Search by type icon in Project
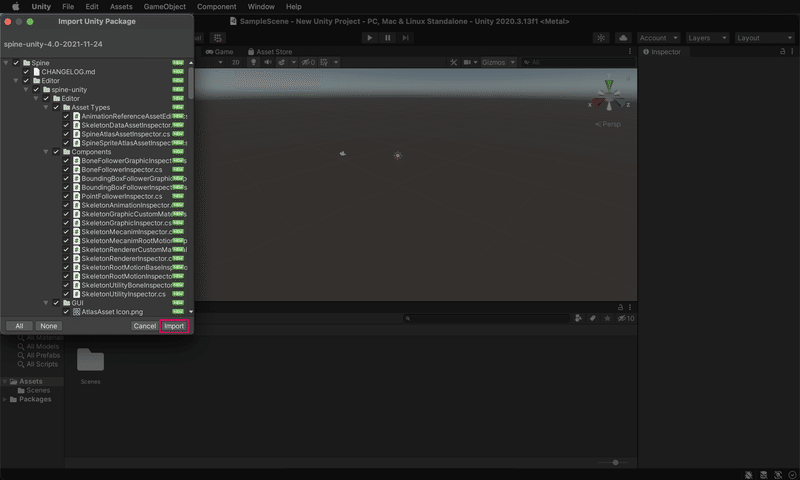Image resolution: width=800 pixels, height=480 pixels. coord(578,318)
